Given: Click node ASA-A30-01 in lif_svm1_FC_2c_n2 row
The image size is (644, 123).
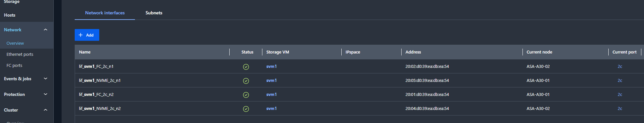Looking at the screenshot, I should 538,94.
